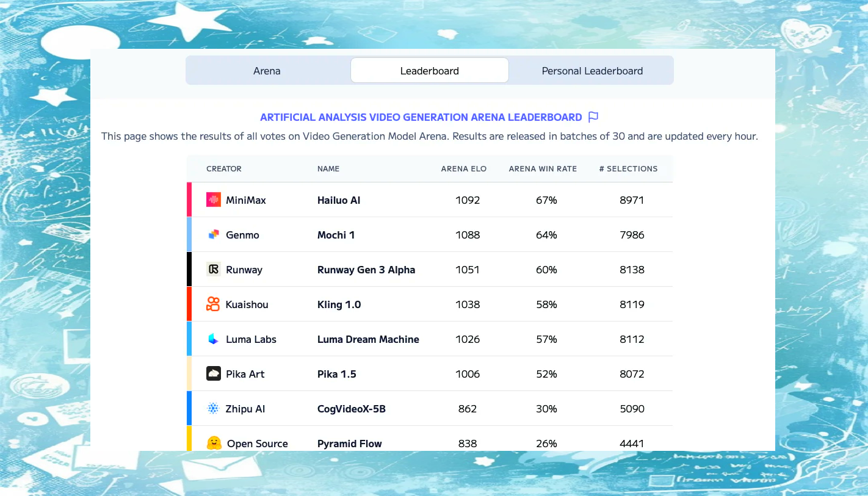
Task: Sort by the Creator column header
Action: pyautogui.click(x=224, y=169)
